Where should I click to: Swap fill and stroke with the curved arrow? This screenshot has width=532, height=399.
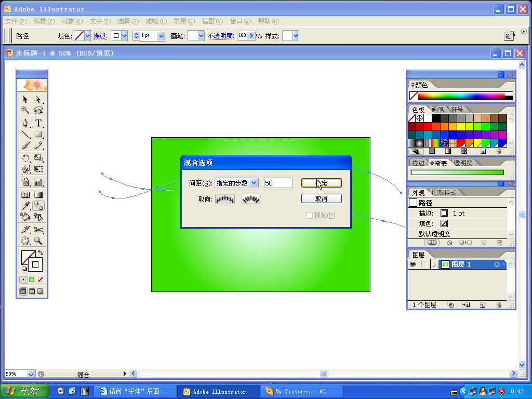pos(41,252)
